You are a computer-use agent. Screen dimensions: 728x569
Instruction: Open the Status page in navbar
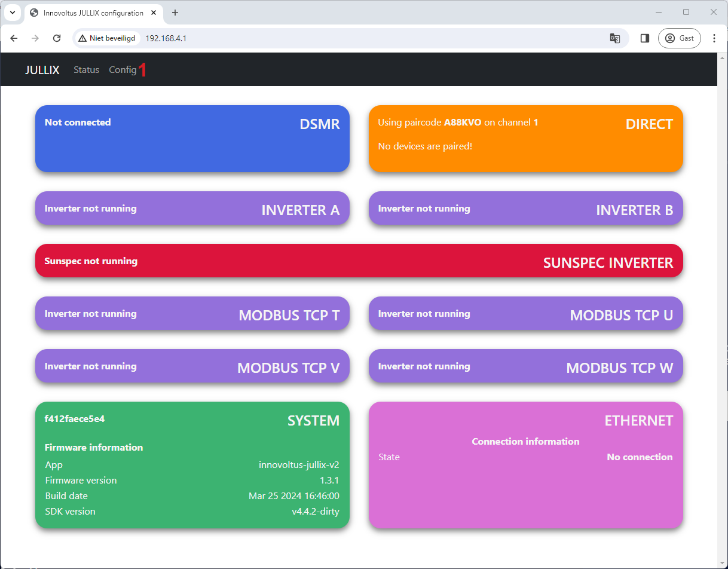click(86, 70)
